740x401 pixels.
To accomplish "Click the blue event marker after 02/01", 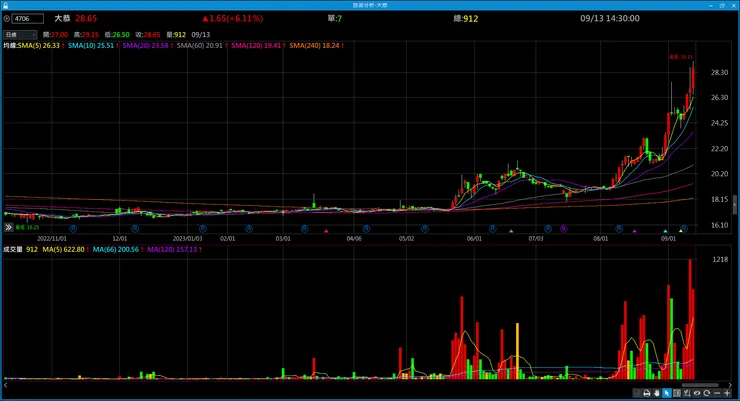I will 249,229.
